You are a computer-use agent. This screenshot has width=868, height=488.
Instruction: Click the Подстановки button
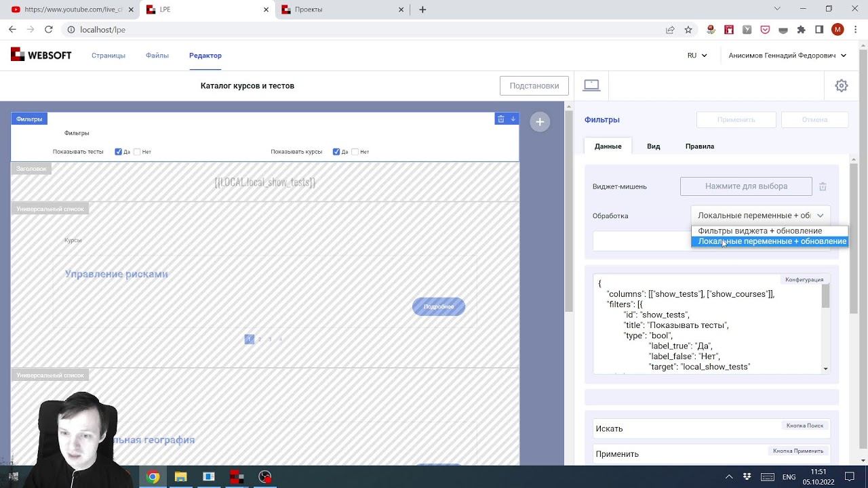534,85
